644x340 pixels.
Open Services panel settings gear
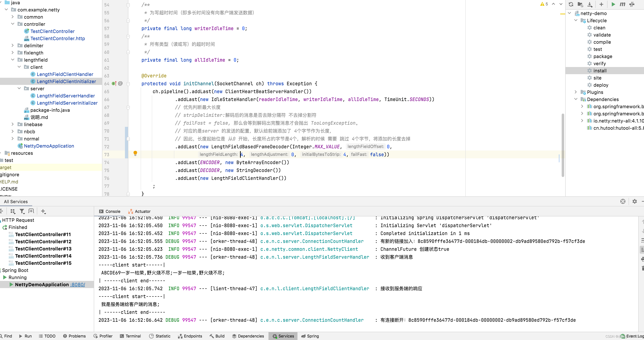pos(635,201)
